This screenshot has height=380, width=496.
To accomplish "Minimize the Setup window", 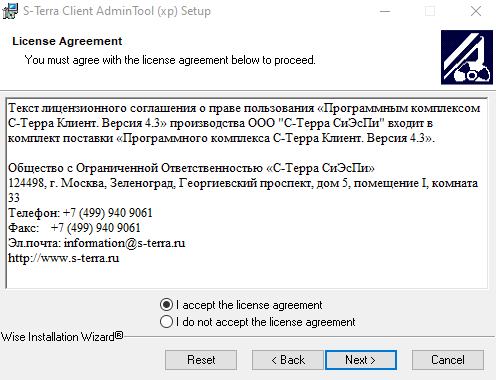I will (385, 11).
